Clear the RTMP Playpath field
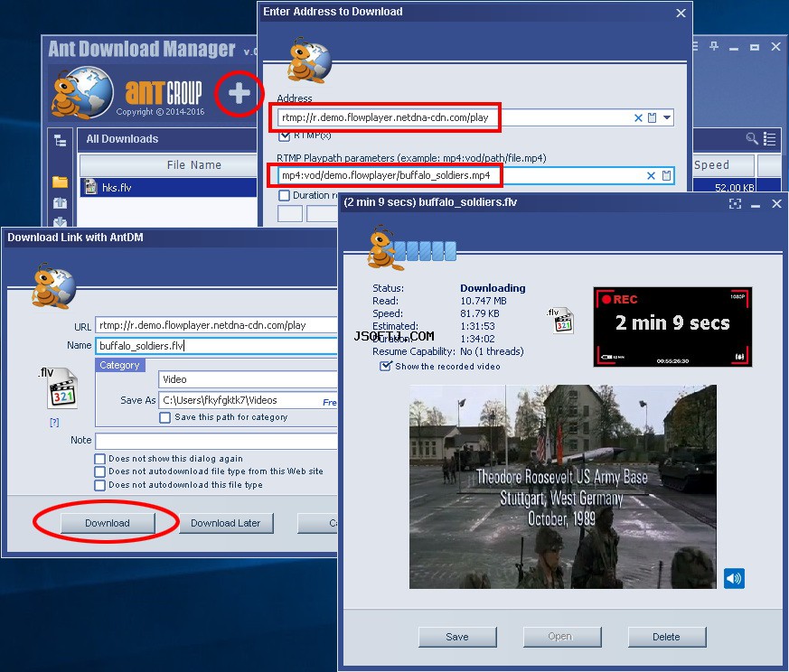This screenshot has height=672, width=789. (651, 175)
